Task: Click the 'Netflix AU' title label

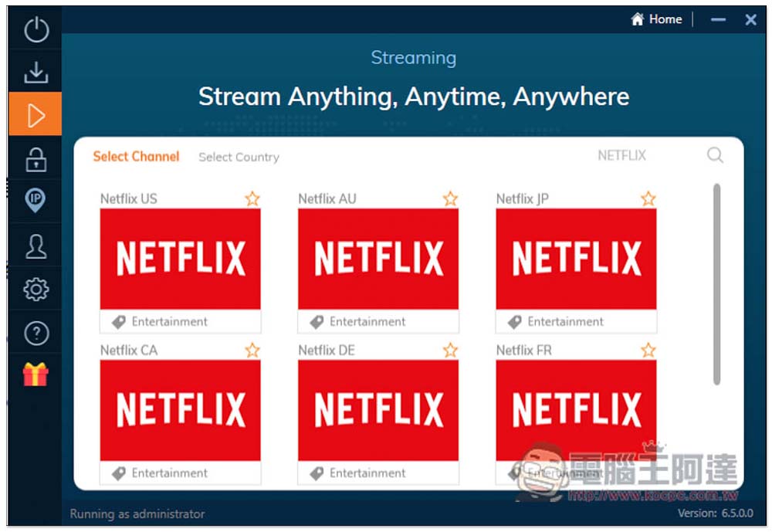Action: coord(327,199)
